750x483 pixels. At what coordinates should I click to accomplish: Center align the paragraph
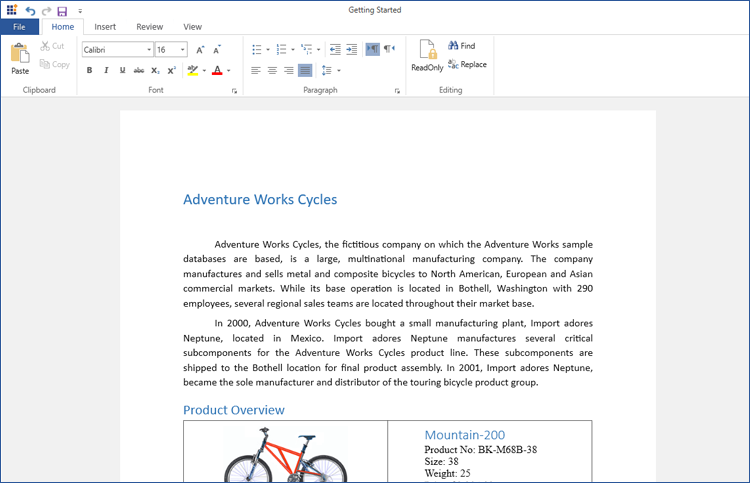pyautogui.click(x=272, y=70)
